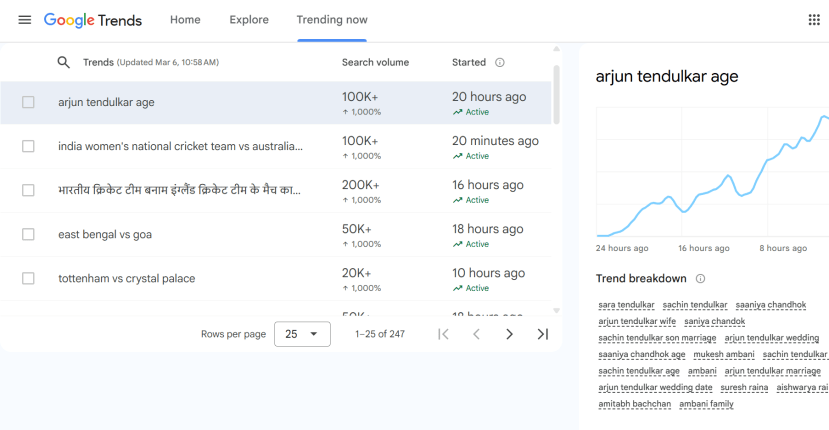Go to the next page of results
The image size is (829, 430).
click(509, 334)
